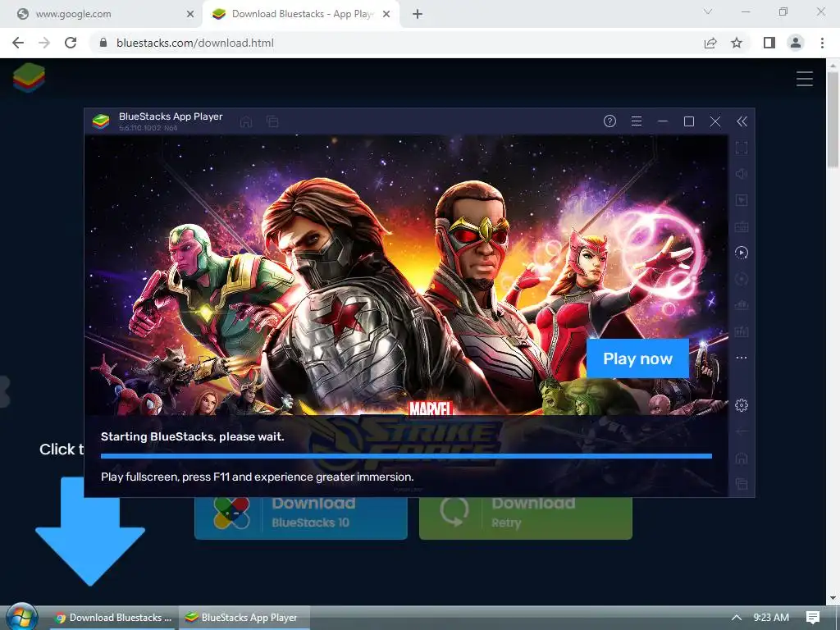
Task: Open Chrome three-dot menu
Action: coord(822,43)
